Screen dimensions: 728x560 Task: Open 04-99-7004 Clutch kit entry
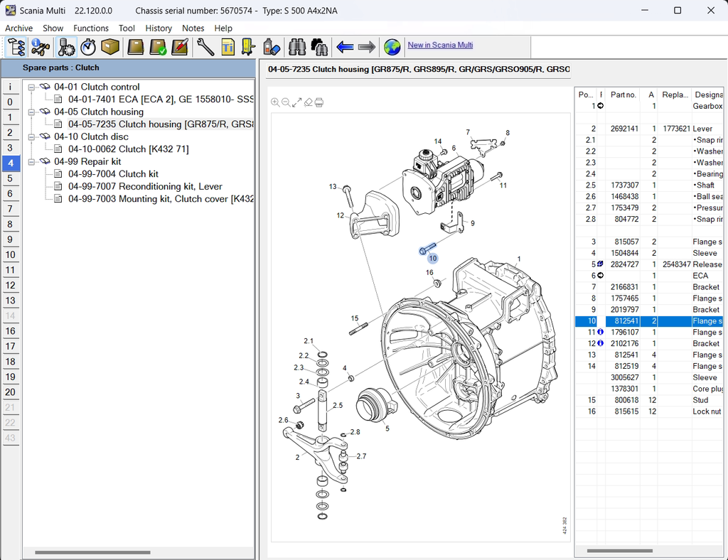(x=113, y=174)
